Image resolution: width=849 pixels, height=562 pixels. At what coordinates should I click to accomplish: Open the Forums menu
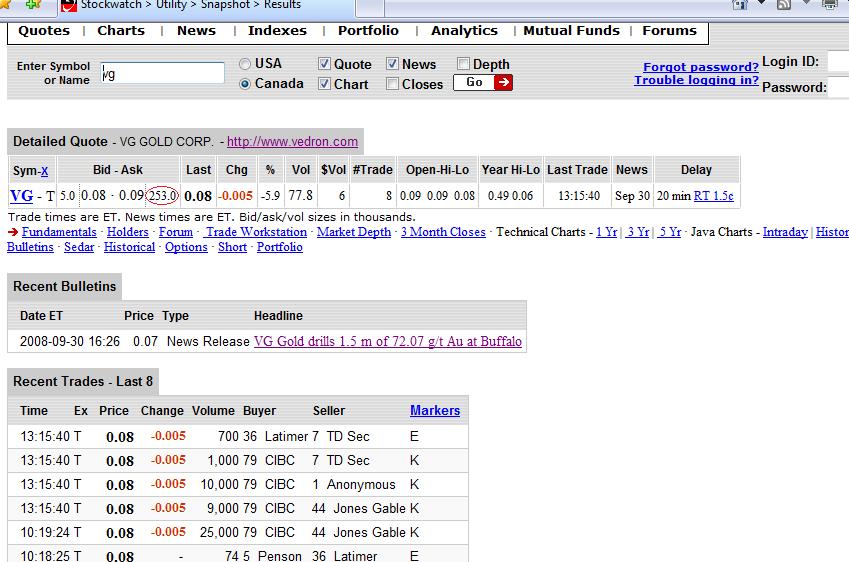(669, 31)
